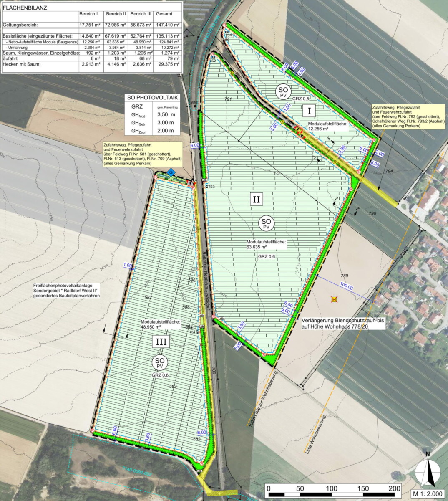
Task: Click parcel number 790
Action: point(372,213)
